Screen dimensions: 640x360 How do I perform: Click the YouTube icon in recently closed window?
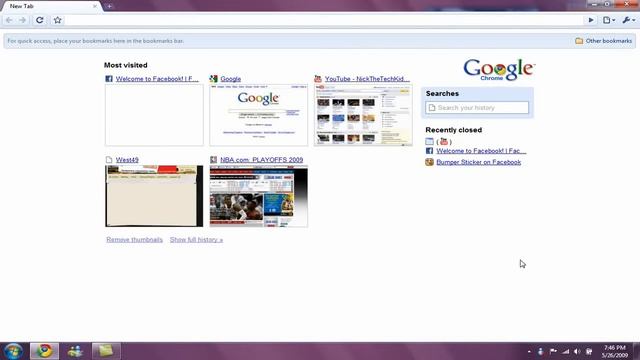point(444,142)
